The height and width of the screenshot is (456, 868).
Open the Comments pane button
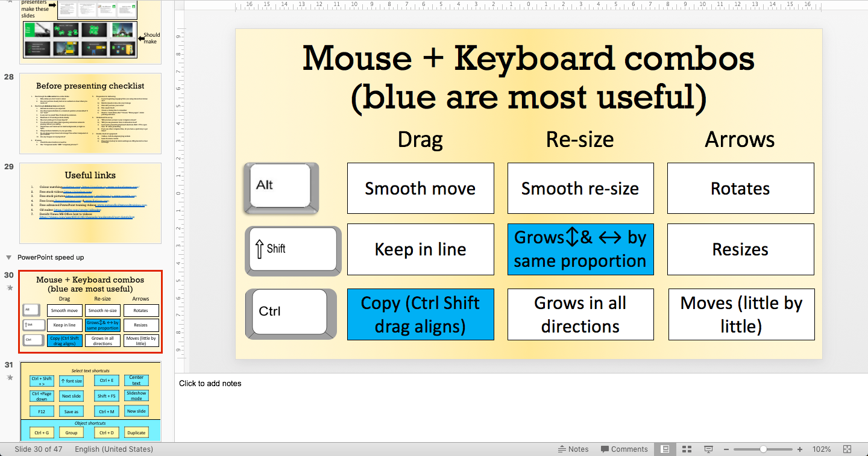coord(624,449)
